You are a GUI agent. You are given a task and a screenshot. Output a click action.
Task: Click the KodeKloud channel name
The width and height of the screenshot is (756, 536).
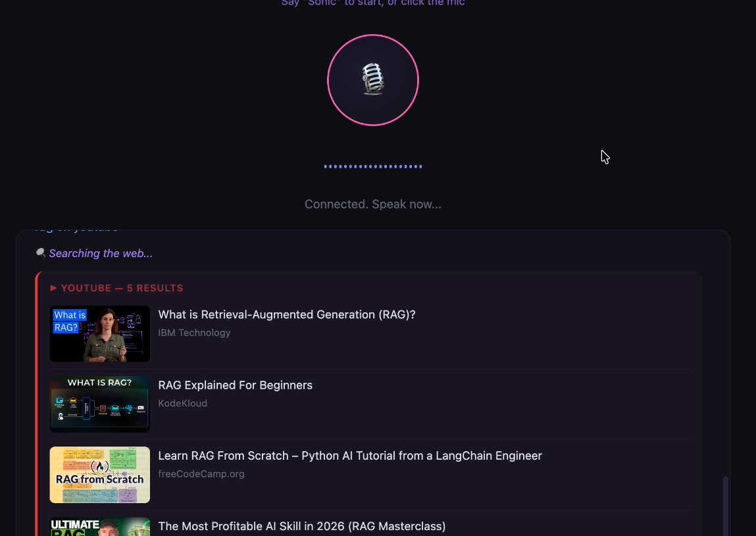coord(183,403)
